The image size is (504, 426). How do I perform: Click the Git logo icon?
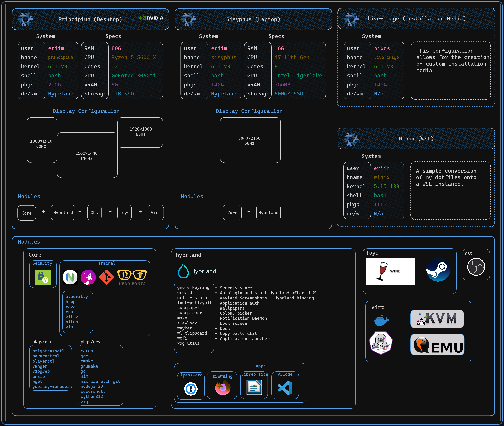coord(106,278)
